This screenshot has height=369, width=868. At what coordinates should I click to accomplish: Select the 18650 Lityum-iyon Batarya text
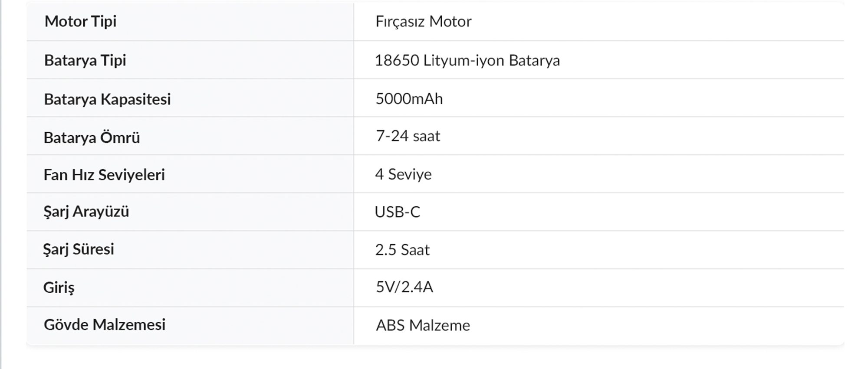click(467, 60)
